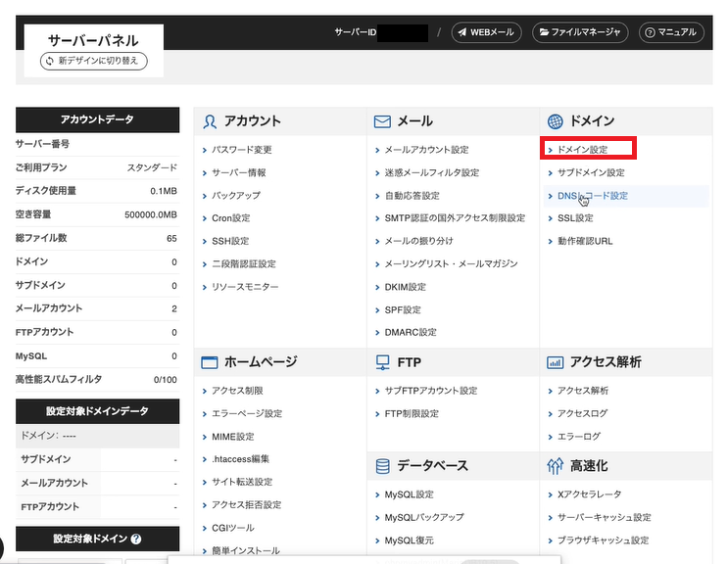Click the 高性能スパムフィルタ 0/100 value
The height and width of the screenshot is (564, 728).
coord(166,380)
